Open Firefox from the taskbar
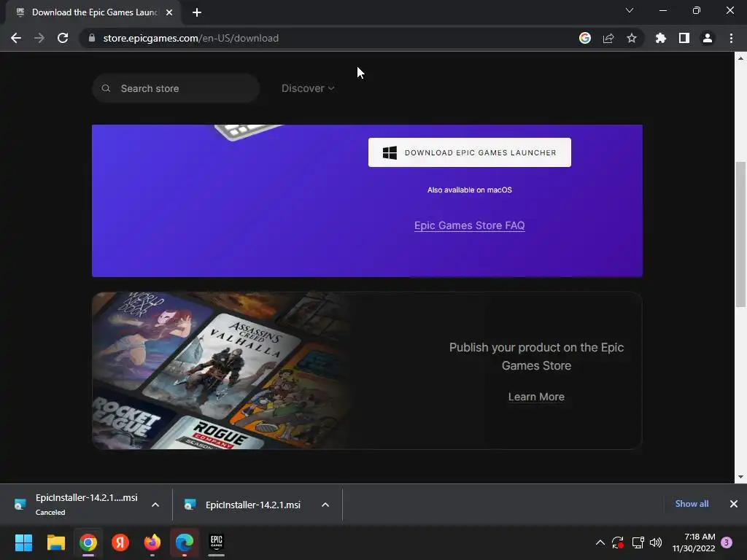This screenshot has height=560, width=747. [x=152, y=542]
